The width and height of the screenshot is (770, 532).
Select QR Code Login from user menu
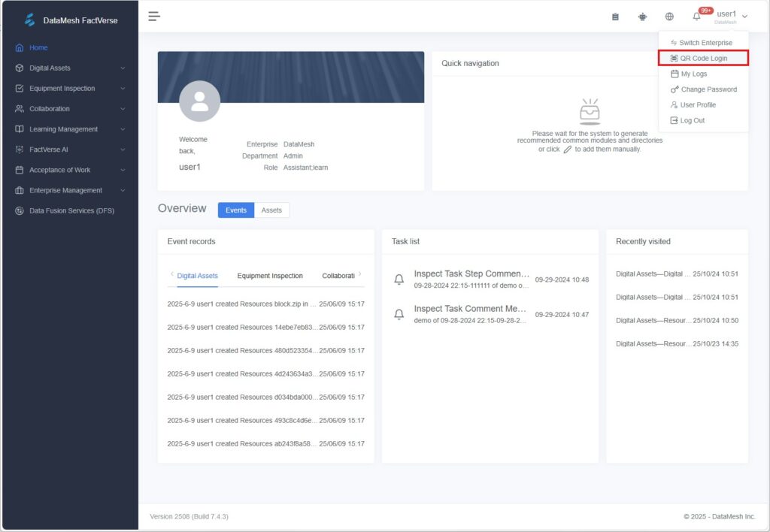coord(703,59)
